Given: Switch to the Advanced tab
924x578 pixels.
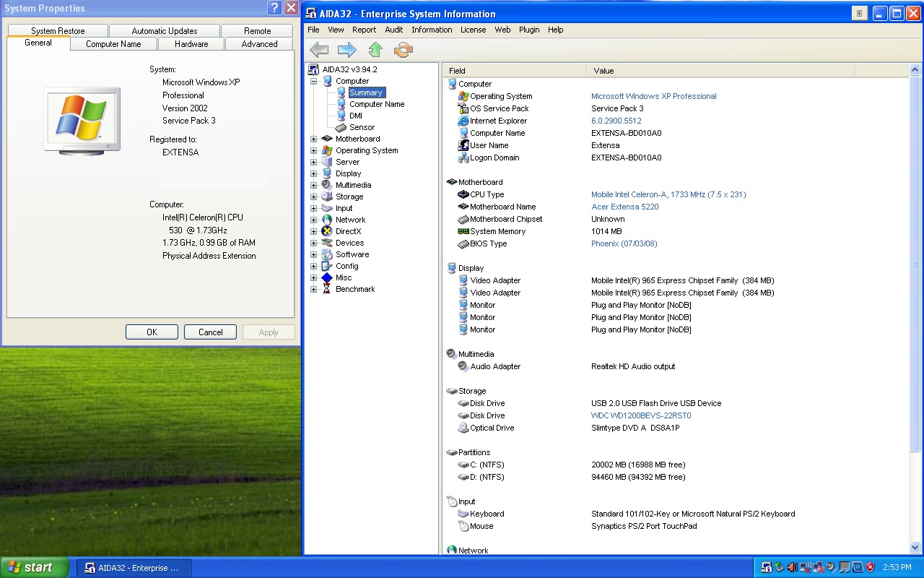Looking at the screenshot, I should pos(259,44).
